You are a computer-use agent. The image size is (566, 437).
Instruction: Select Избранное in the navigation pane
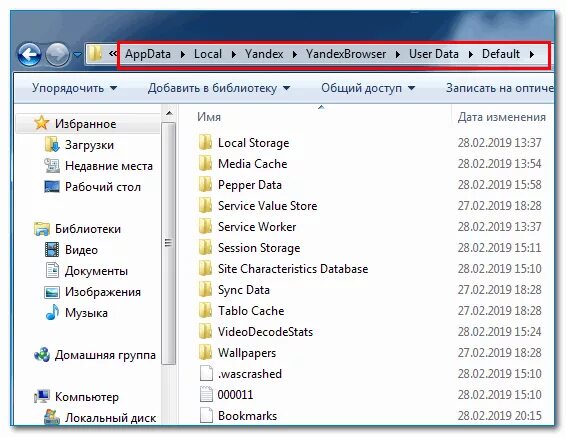tap(86, 124)
